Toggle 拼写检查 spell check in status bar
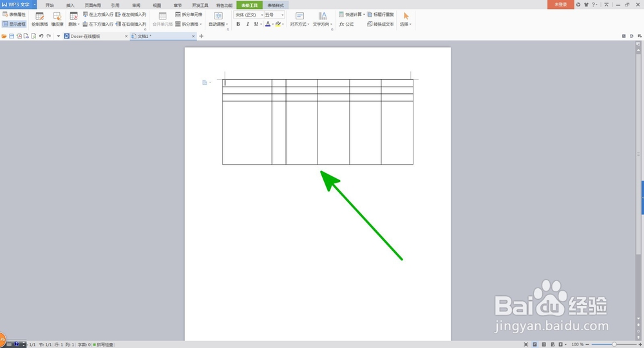 tap(103, 345)
